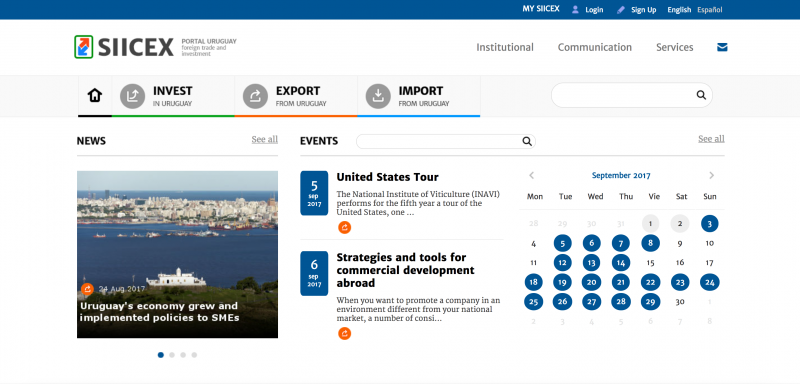Click See all link for News
Viewport: 800px width, 384px height.
pos(264,139)
